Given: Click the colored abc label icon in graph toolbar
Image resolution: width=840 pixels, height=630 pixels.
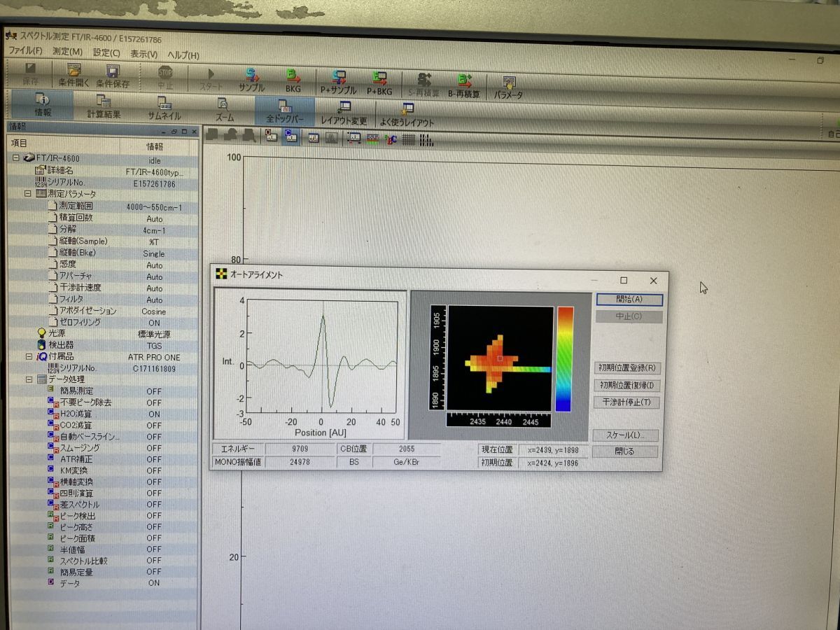Looking at the screenshot, I should click(391, 139).
